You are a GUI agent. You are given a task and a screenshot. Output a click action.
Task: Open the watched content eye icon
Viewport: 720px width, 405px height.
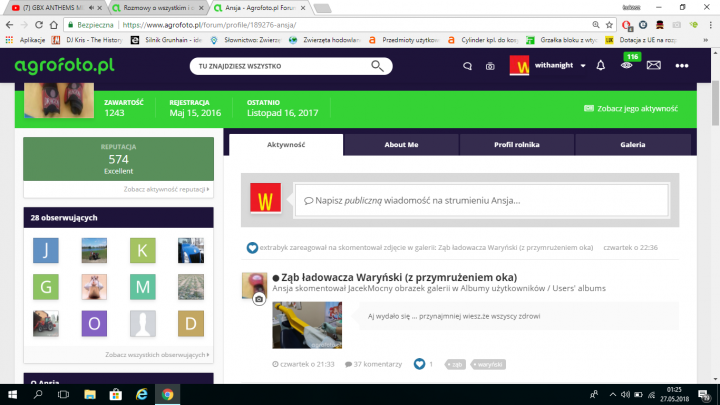(627, 66)
